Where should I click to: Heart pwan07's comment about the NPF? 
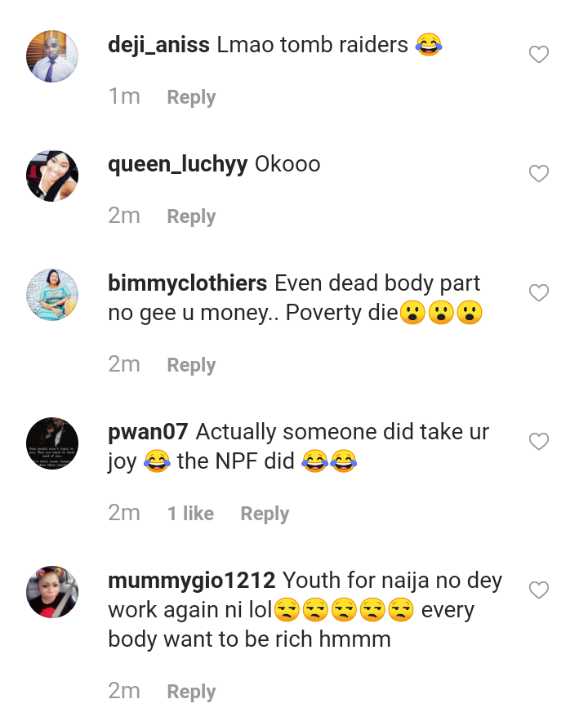click(x=538, y=442)
